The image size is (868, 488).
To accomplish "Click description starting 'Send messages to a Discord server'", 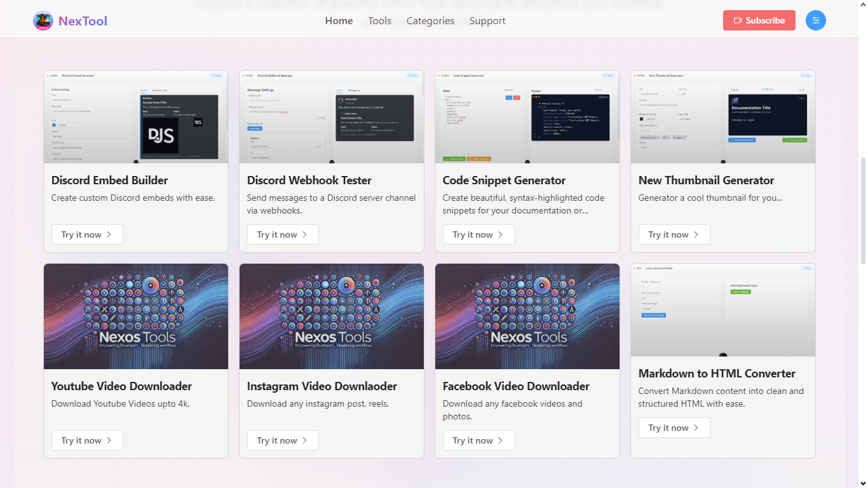I will 332,204.
